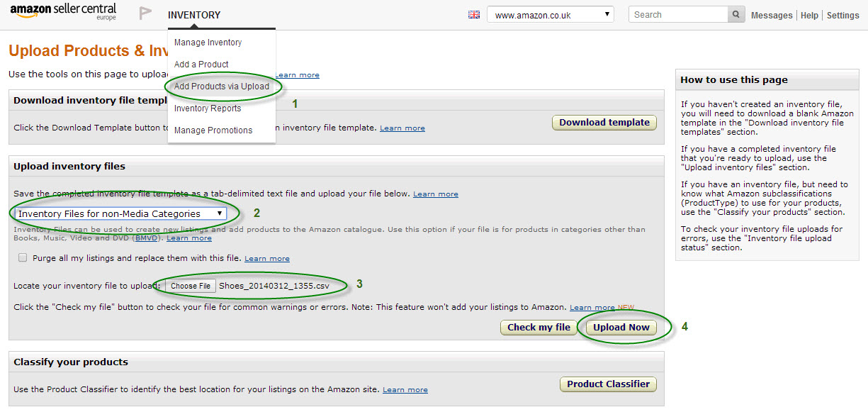The width and height of the screenshot is (868, 412).
Task: Open the www.amazon.co.uk marketplace dropdown
Action: (550, 15)
